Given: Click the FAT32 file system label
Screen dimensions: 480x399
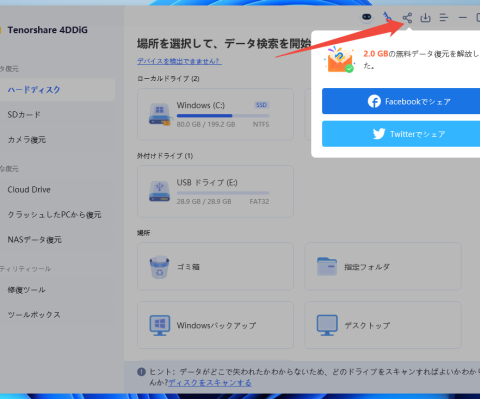Looking at the screenshot, I should (x=259, y=202).
